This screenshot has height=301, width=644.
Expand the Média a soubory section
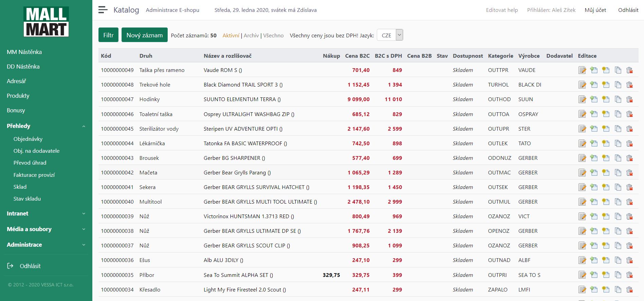tap(46, 229)
